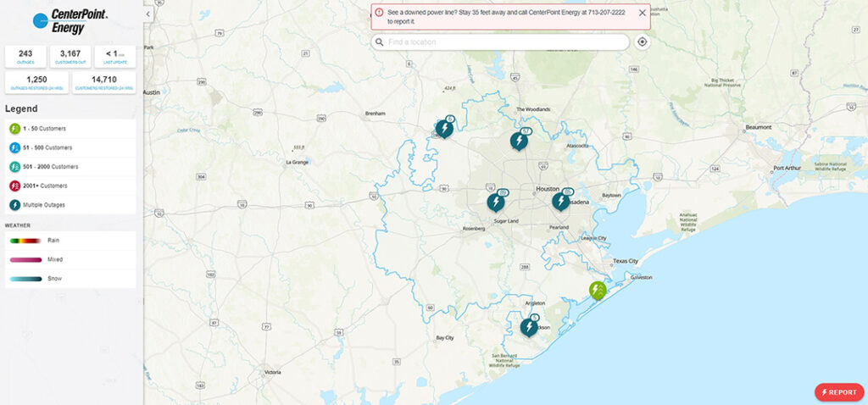Open the 243 Outages stat card
The width and height of the screenshot is (868, 405).
click(x=25, y=57)
